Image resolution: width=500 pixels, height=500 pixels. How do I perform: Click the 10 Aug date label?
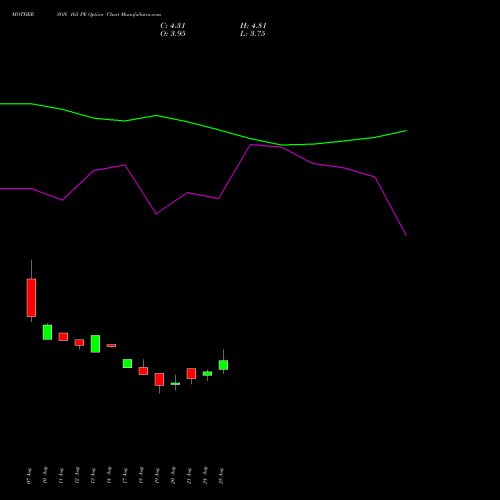45,475
